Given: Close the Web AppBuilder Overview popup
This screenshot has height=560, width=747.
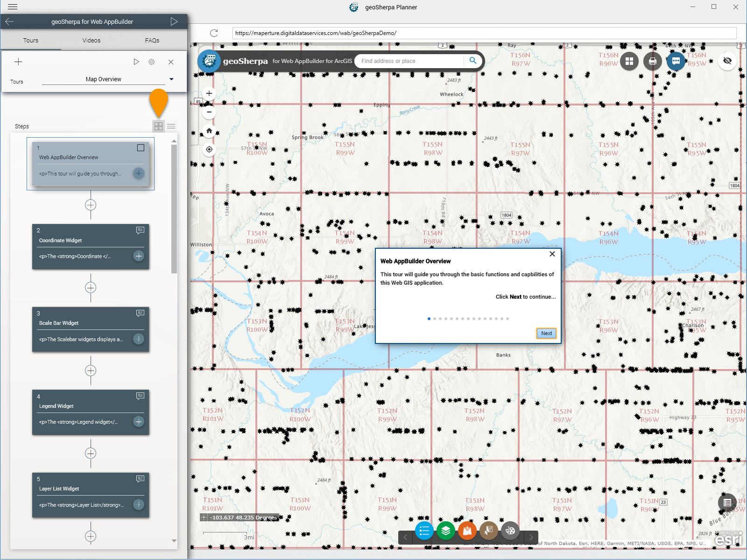Looking at the screenshot, I should (x=552, y=254).
